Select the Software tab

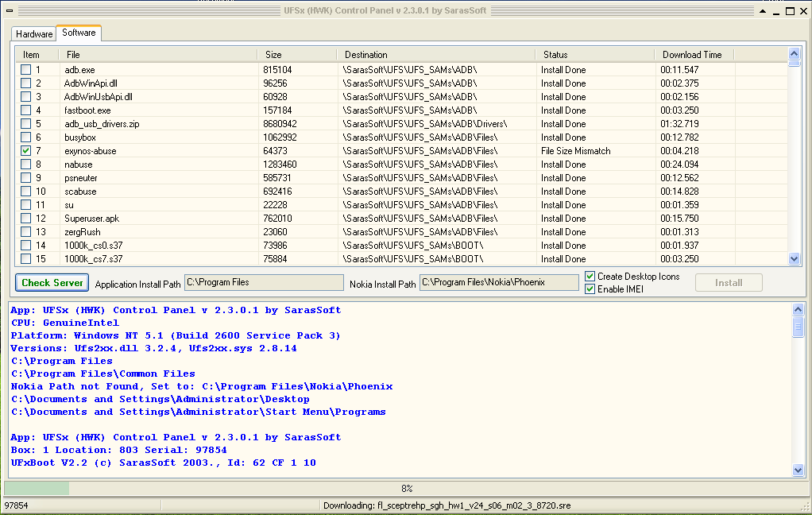79,33
